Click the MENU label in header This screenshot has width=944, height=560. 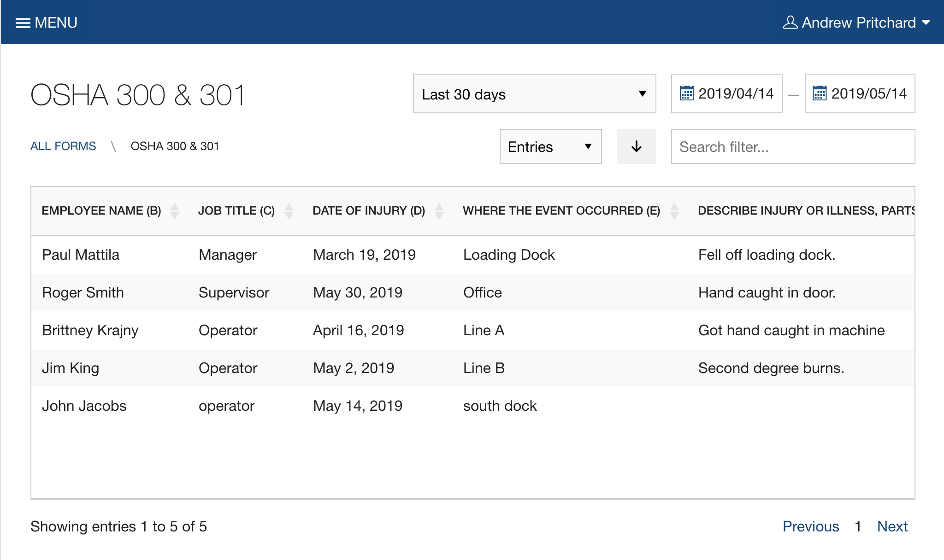point(56,23)
